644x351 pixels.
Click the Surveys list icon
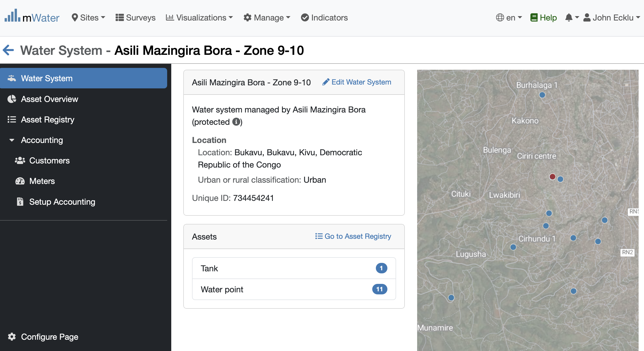pos(119,18)
